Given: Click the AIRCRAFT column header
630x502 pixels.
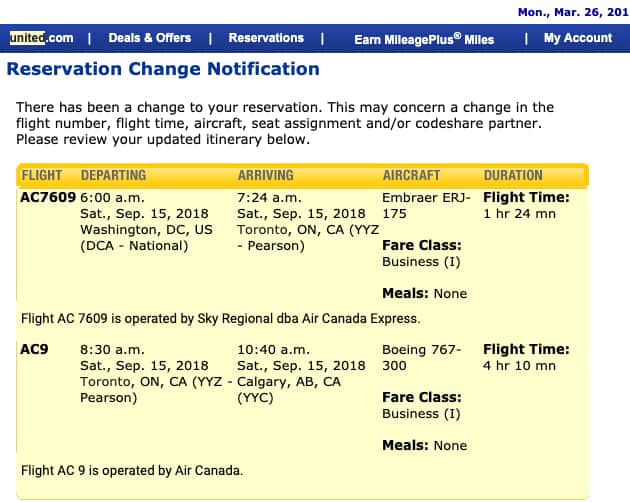Looking at the screenshot, I should pos(411,175).
